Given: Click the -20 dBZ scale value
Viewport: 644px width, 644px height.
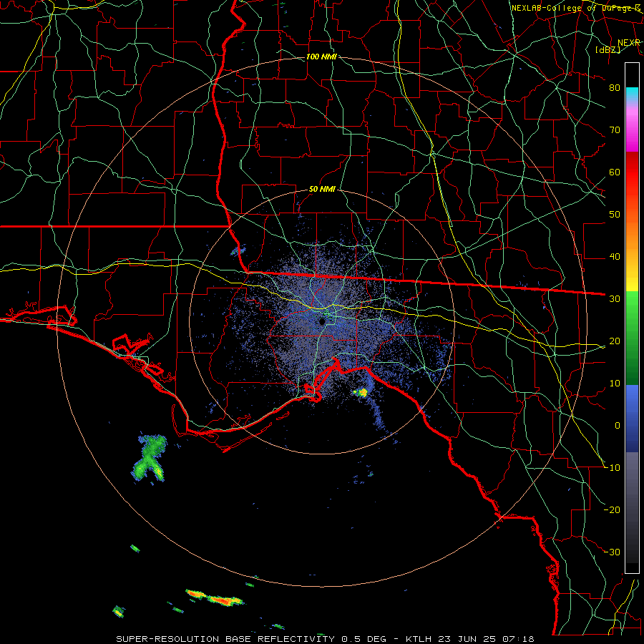Looking at the screenshot, I should click(613, 510).
